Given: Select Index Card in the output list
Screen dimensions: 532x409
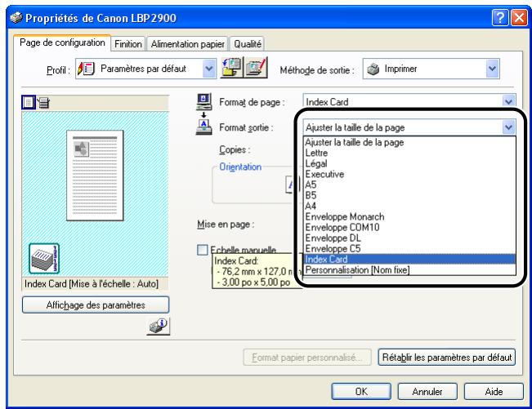Looking at the screenshot, I should coord(410,260).
